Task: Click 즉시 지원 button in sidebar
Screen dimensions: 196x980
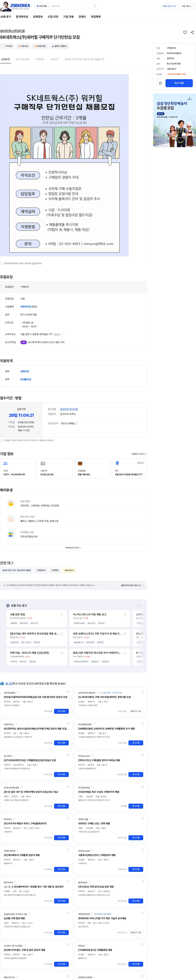Action: [x=179, y=83]
